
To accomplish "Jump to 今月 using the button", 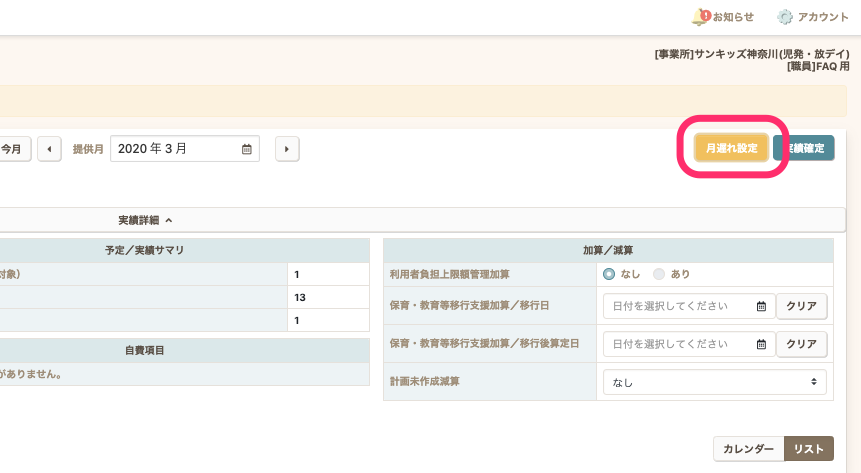I will click(x=13, y=149).
